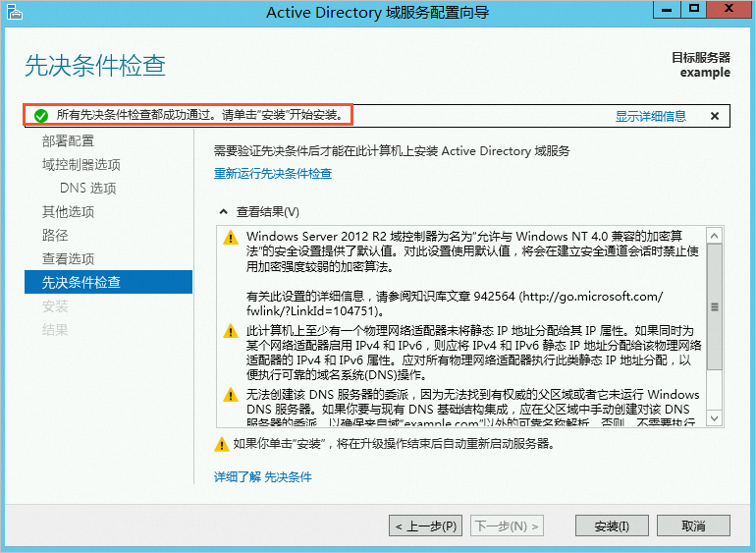Go to DNS 选项 step
Screen dimensions: 756x553
tap(87, 189)
